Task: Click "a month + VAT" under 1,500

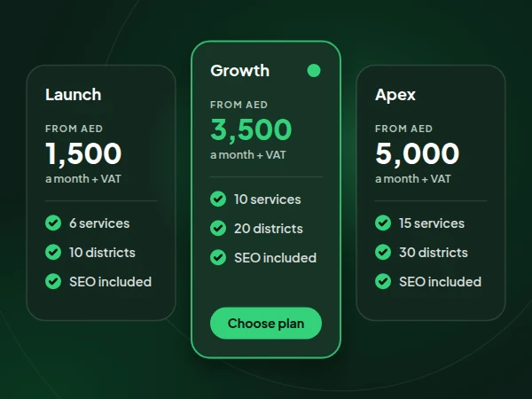Action: coord(83,178)
